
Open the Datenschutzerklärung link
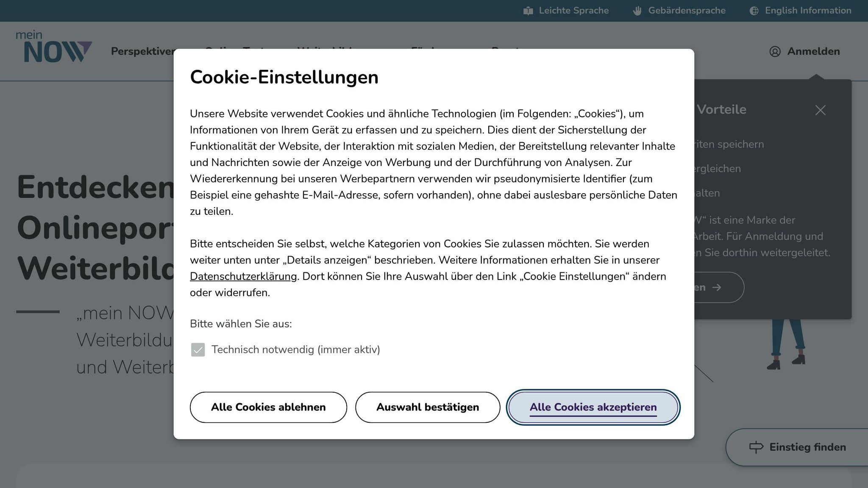(243, 277)
